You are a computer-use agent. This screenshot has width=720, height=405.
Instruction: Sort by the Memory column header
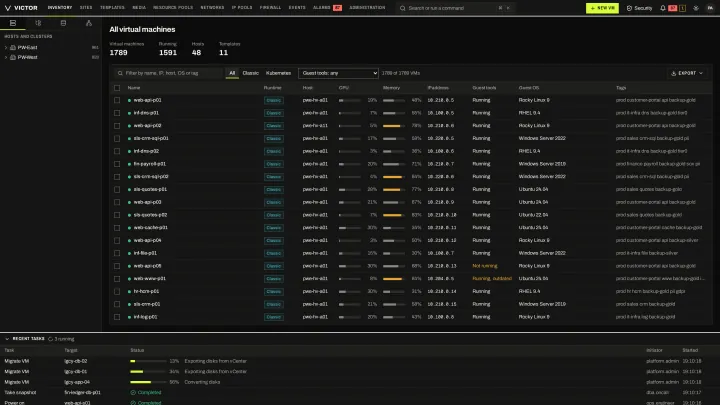tap(391, 88)
